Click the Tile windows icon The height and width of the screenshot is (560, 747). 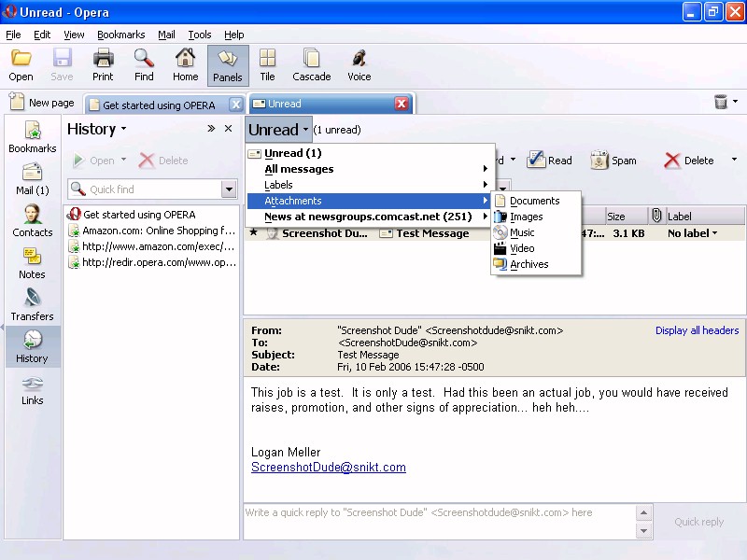tap(267, 65)
